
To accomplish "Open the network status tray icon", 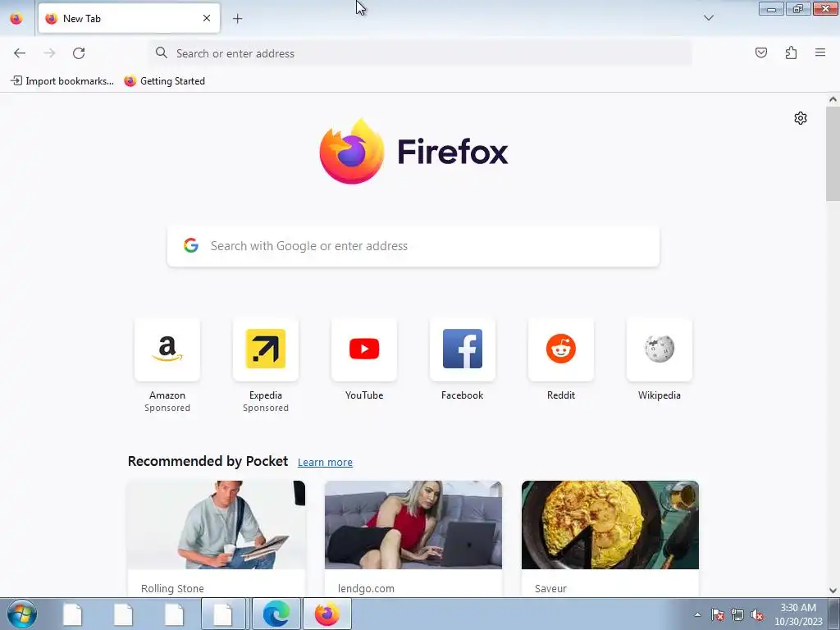I will (x=737, y=614).
